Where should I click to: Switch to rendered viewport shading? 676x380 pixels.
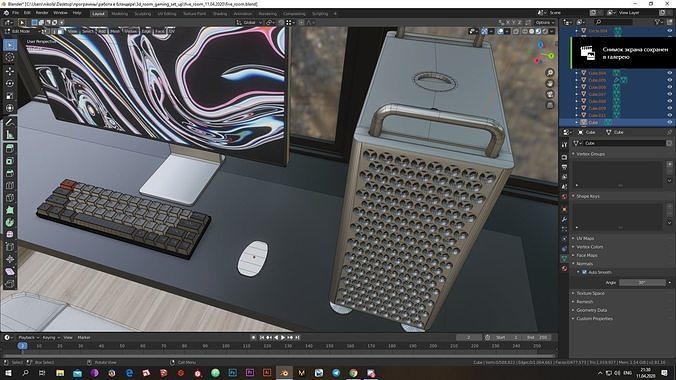tap(545, 31)
